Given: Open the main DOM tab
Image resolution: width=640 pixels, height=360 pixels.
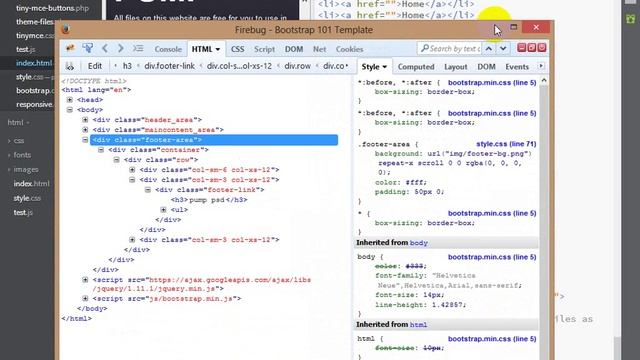Looking at the screenshot, I should click(x=294, y=49).
